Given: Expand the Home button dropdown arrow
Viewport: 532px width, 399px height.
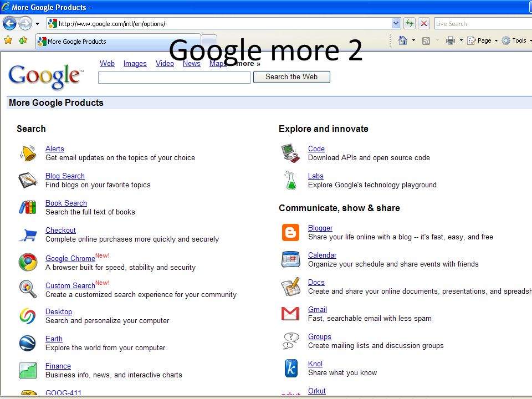Looking at the screenshot, I should [413, 40].
